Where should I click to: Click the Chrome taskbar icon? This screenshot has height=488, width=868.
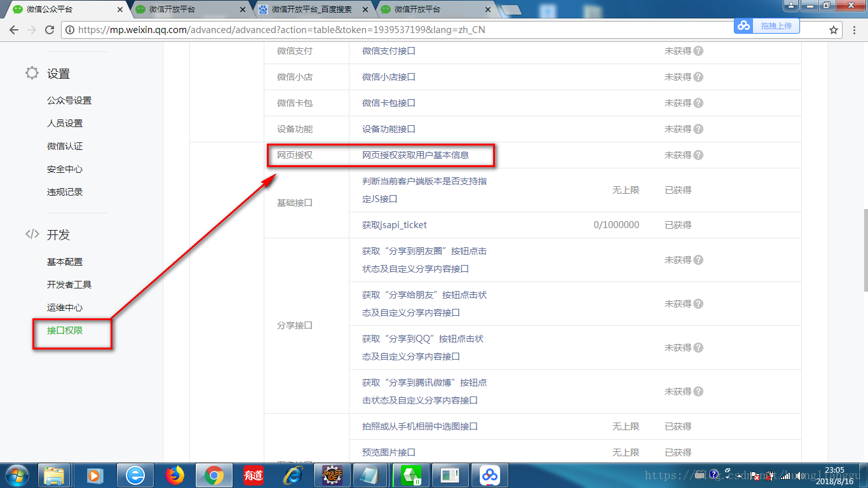pyautogui.click(x=214, y=475)
